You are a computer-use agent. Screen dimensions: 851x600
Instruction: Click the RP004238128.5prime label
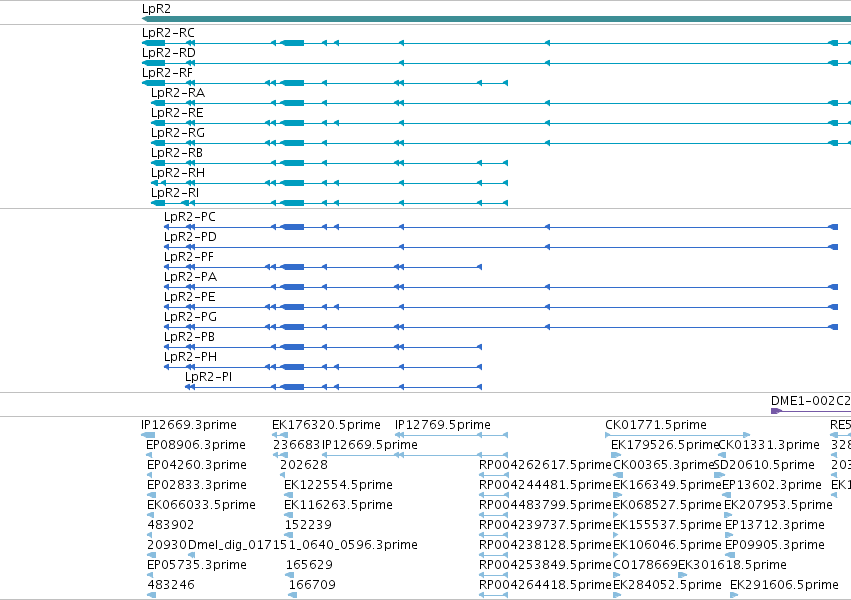point(545,545)
